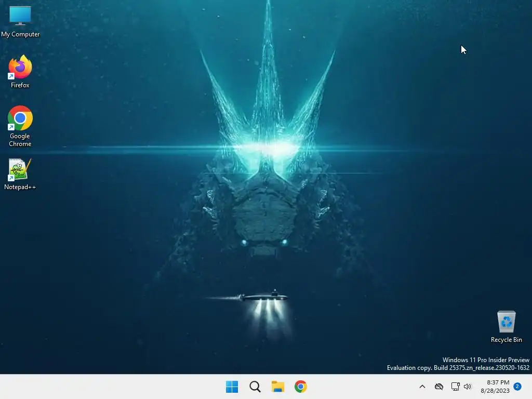The height and width of the screenshot is (399, 532).
Task: Open the volume speaker tray icon
Action: (x=468, y=387)
